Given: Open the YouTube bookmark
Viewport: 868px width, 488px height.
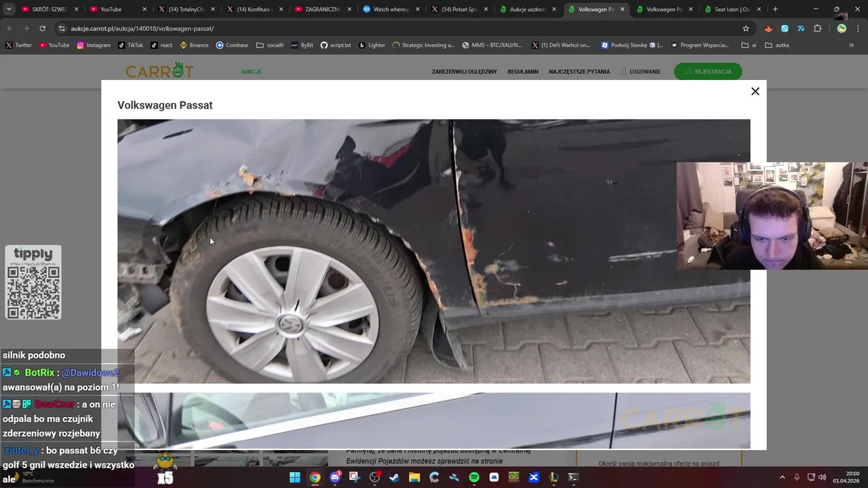Looking at the screenshot, I should tap(54, 45).
